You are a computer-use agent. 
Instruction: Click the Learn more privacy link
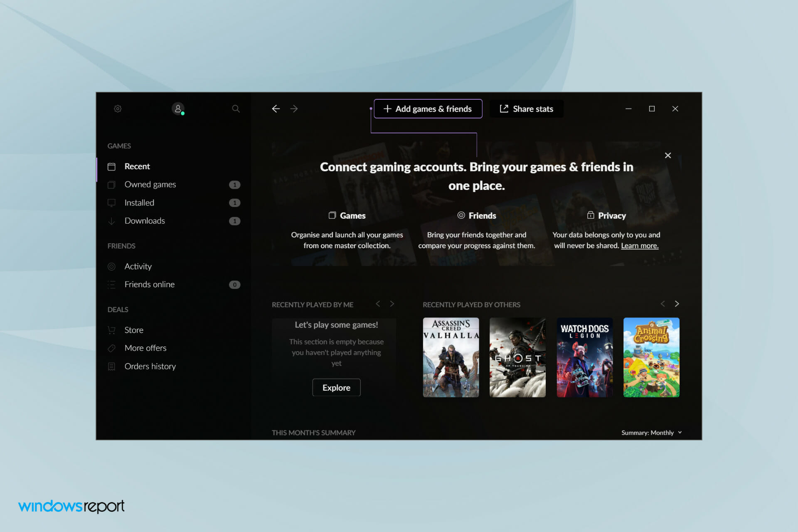tap(640, 245)
